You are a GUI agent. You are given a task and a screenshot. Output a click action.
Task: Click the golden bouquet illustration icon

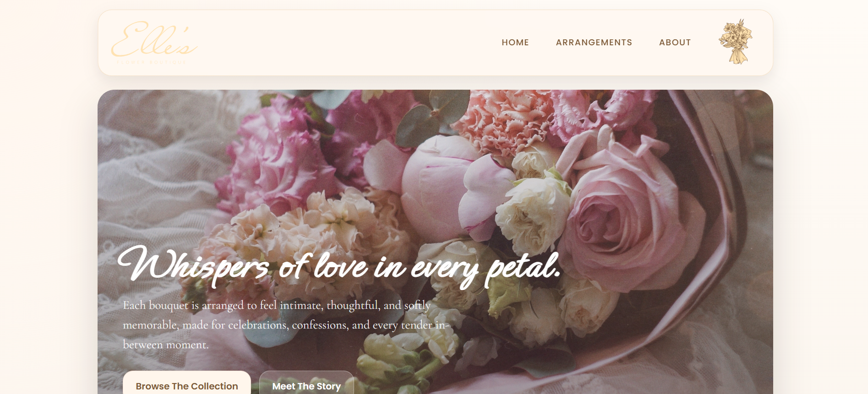click(x=736, y=42)
